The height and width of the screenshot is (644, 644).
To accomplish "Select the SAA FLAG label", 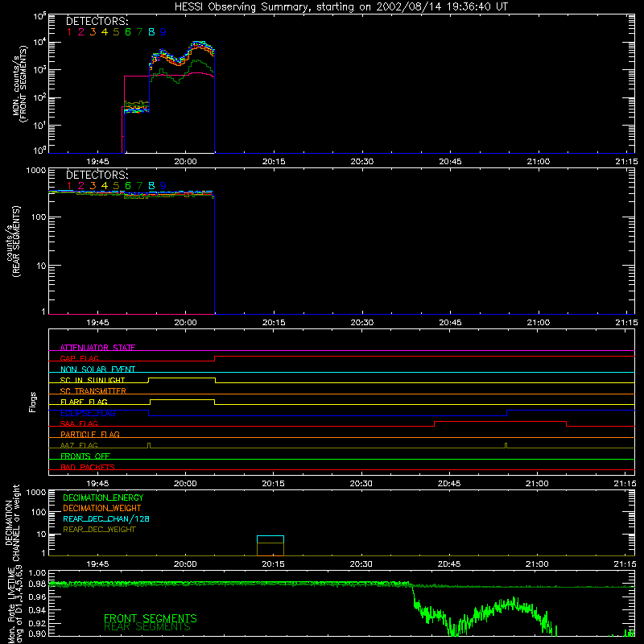I will [79, 423].
